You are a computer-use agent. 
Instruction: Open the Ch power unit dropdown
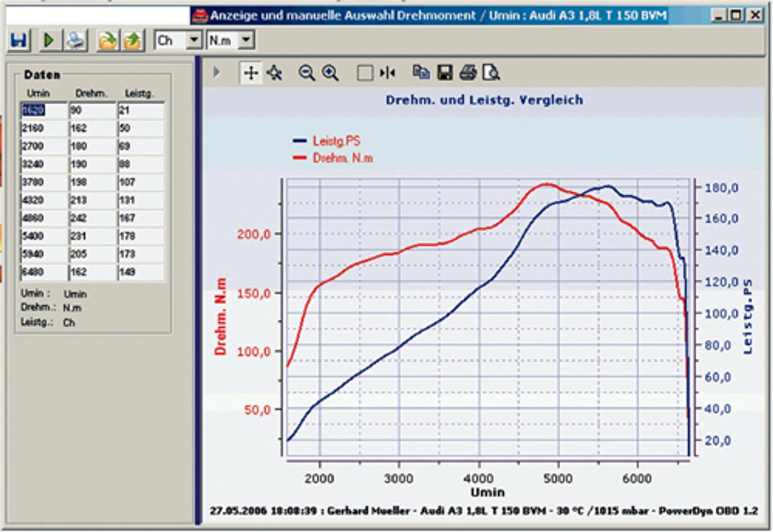point(194,40)
